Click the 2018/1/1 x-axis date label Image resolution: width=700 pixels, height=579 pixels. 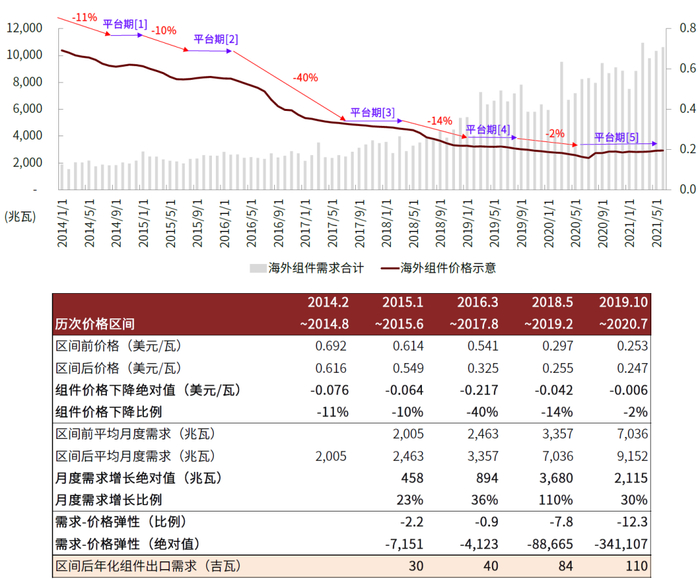point(386,223)
